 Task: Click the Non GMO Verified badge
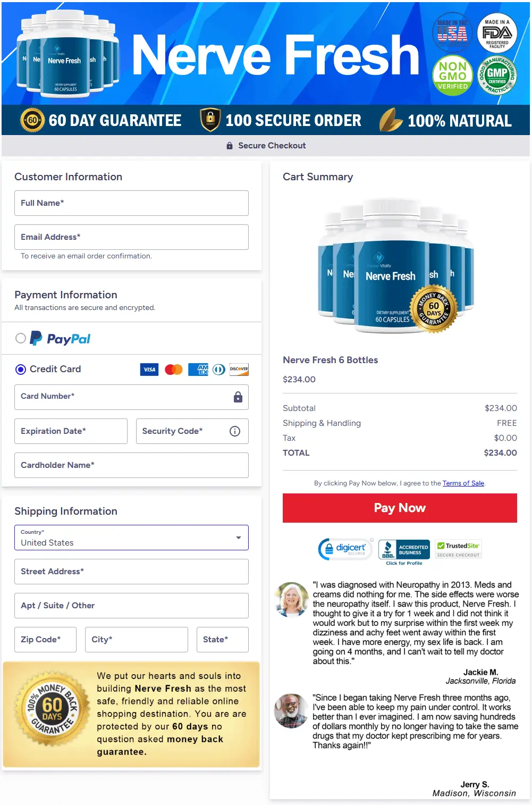click(453, 76)
